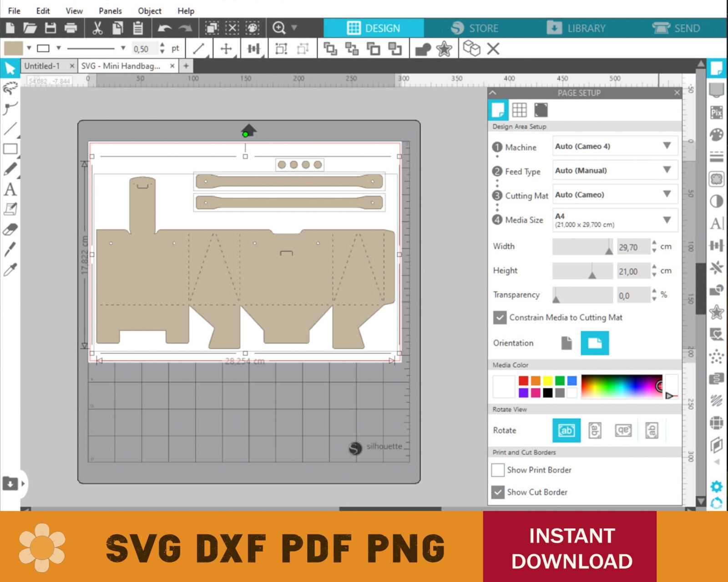Group selected objects icon
Image resolution: width=728 pixels, height=582 pixels.
point(281,49)
